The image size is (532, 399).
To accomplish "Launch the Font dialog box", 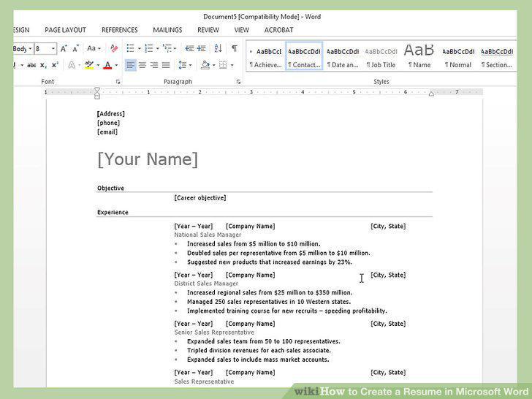I will [118, 82].
